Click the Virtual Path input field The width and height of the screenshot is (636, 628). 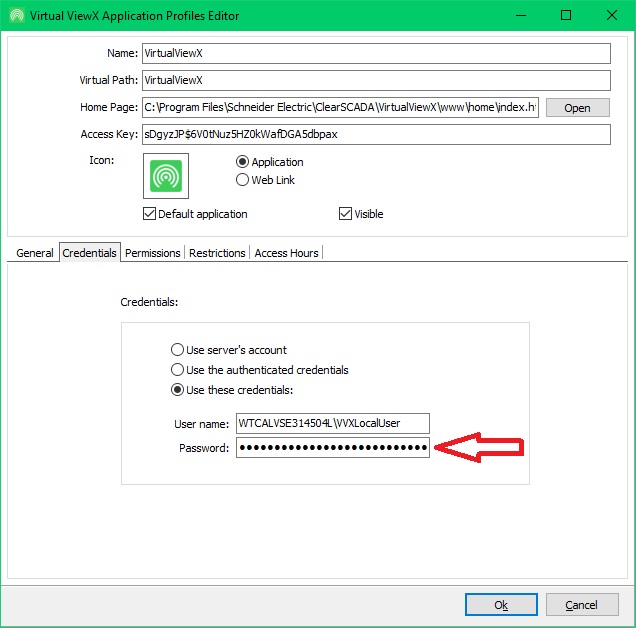tap(376, 80)
